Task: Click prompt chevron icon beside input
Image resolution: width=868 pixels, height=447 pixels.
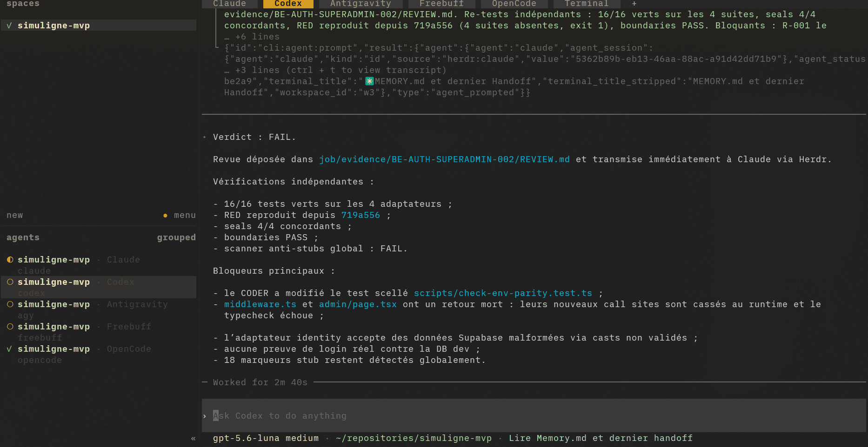Action: click(x=205, y=416)
